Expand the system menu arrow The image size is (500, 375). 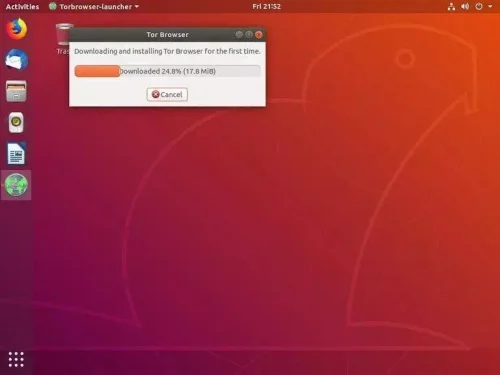click(x=490, y=7)
